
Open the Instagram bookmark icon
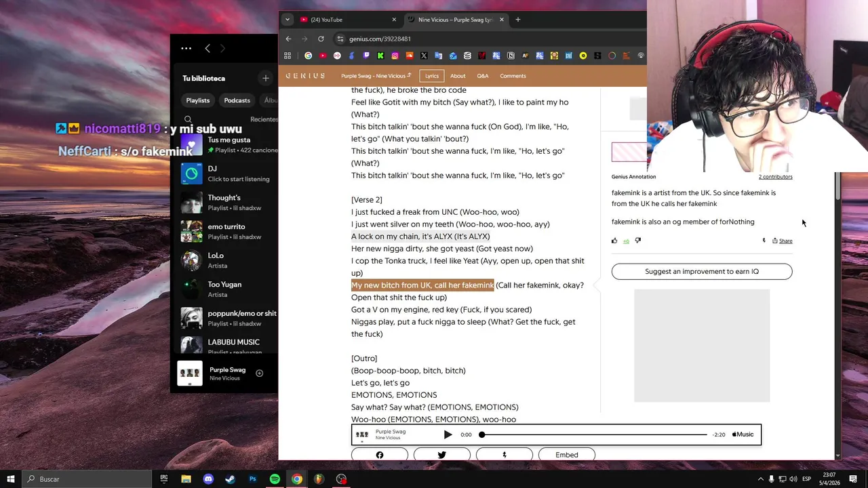point(395,56)
